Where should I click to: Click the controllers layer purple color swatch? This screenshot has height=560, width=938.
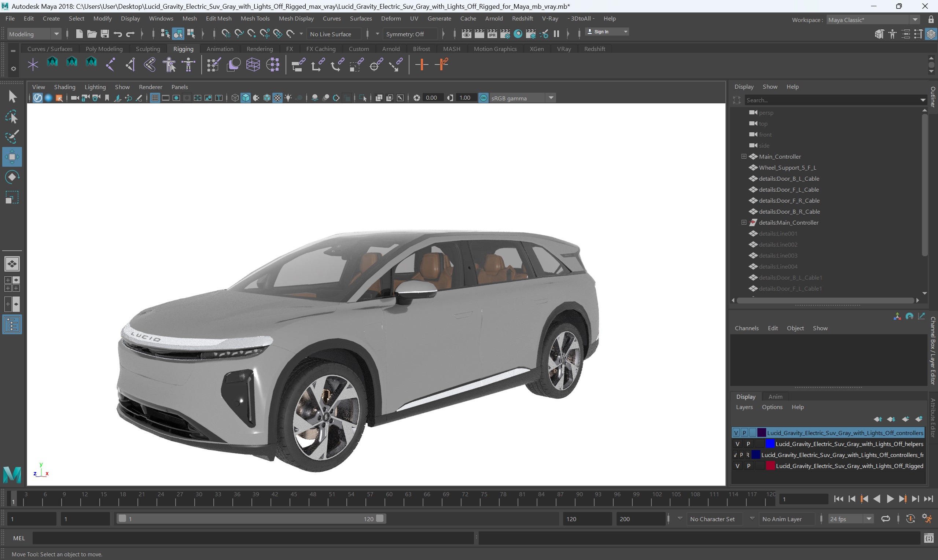(761, 433)
